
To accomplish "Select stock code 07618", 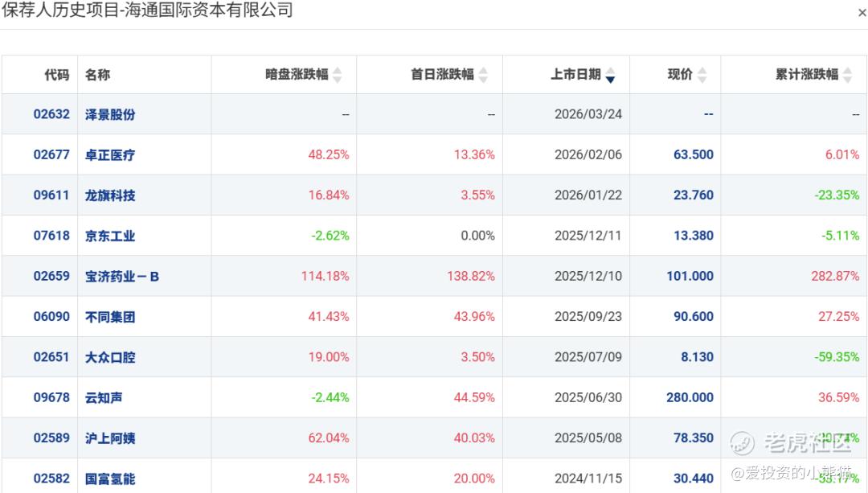I will coord(51,236).
